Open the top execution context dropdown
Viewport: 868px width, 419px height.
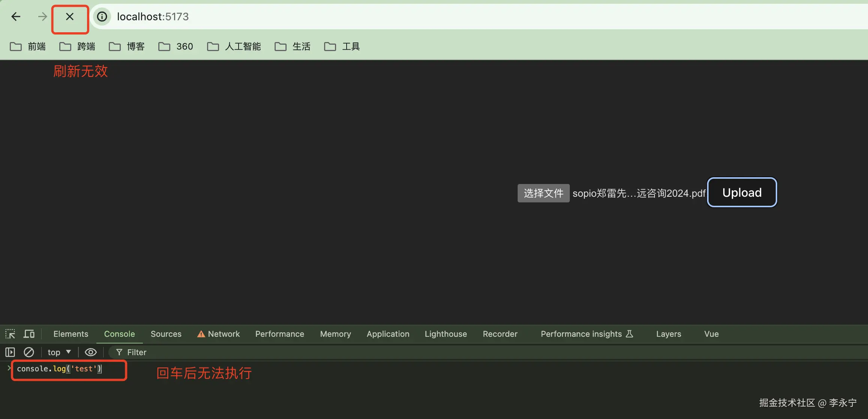click(59, 352)
